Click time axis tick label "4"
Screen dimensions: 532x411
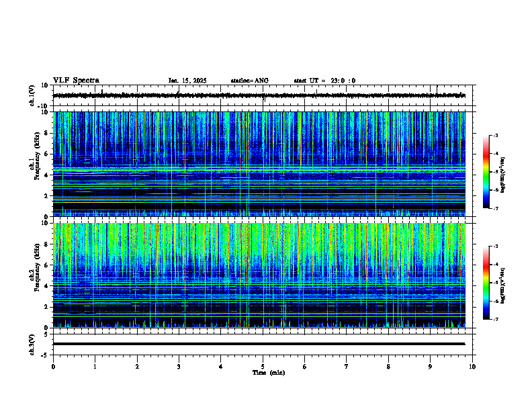pos(221,367)
